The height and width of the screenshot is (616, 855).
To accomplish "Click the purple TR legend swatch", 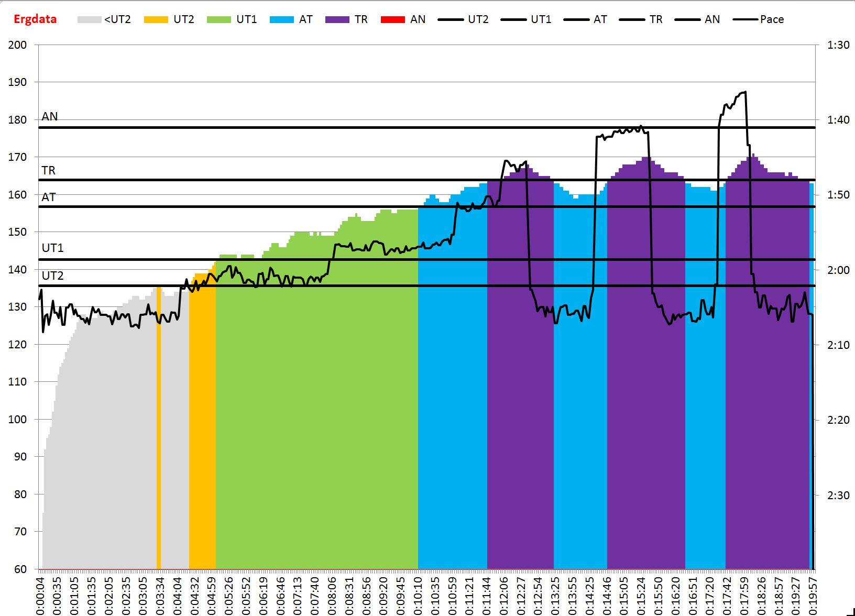I will pos(337,20).
